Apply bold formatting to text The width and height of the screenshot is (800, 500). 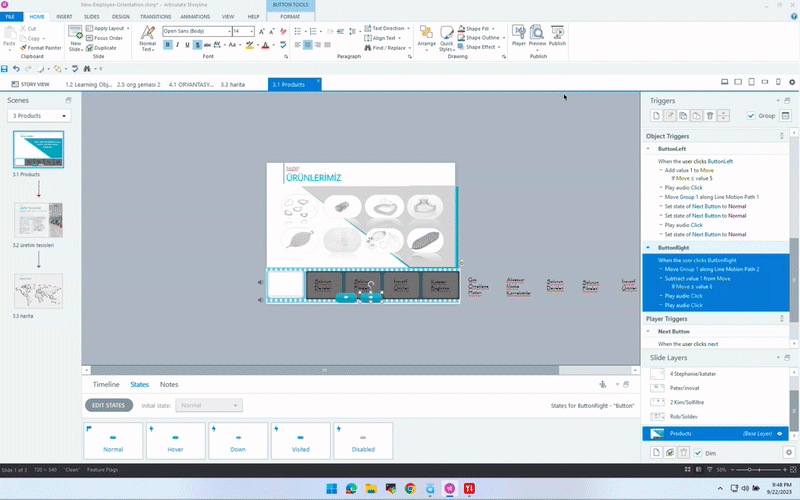pos(168,44)
